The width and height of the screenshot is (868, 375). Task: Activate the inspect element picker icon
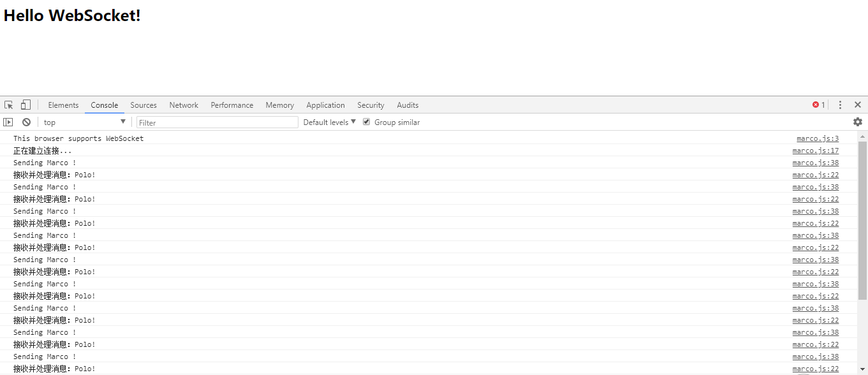point(9,105)
